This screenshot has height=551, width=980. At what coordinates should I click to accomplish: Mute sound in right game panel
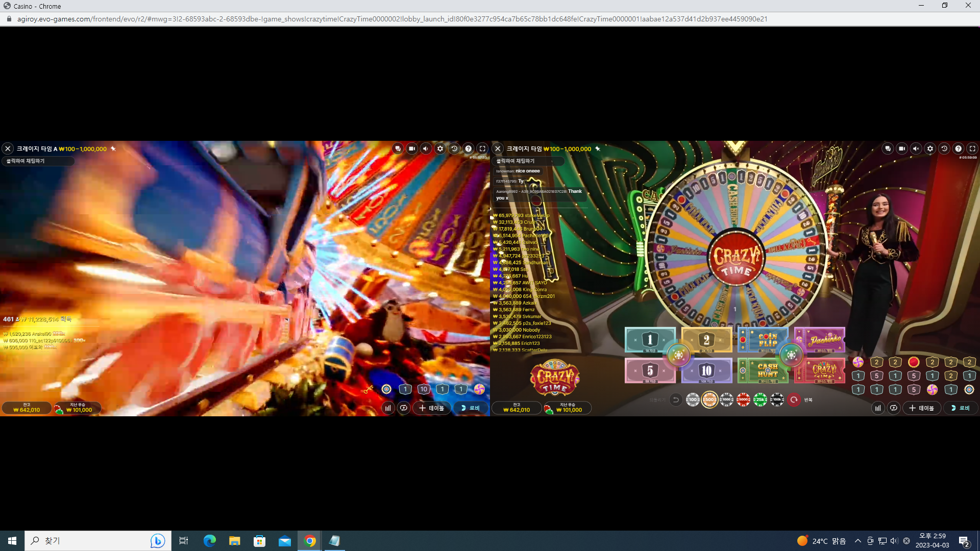(x=916, y=148)
